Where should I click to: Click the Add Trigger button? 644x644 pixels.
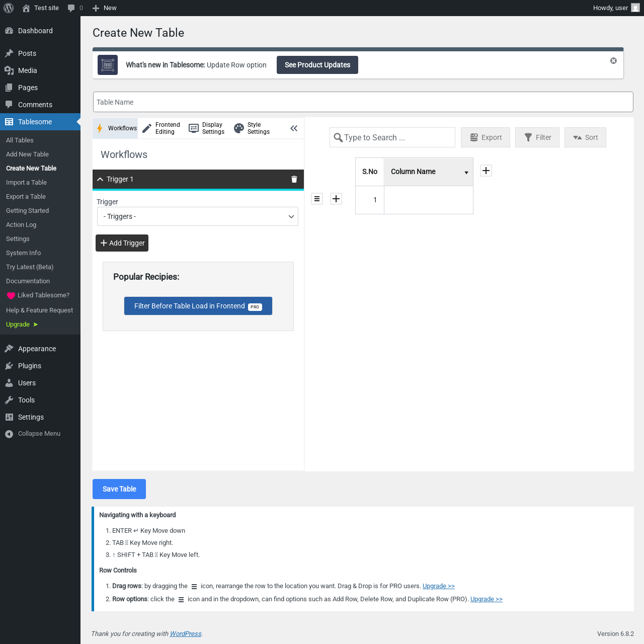[x=122, y=243]
